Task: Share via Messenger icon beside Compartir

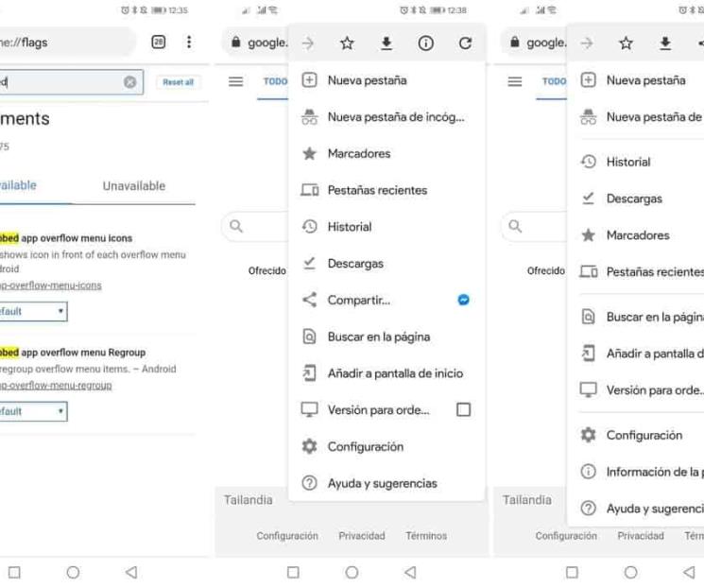Action: coord(463,300)
